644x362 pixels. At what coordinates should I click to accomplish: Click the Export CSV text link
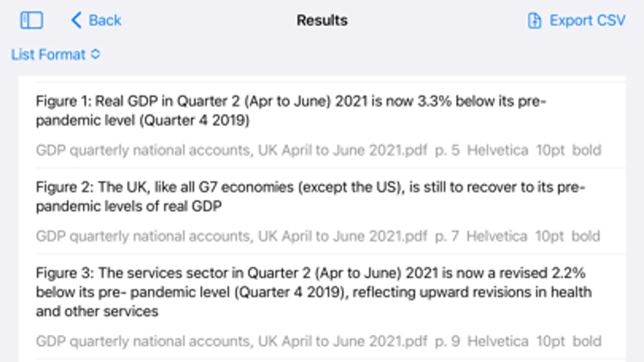tap(587, 21)
